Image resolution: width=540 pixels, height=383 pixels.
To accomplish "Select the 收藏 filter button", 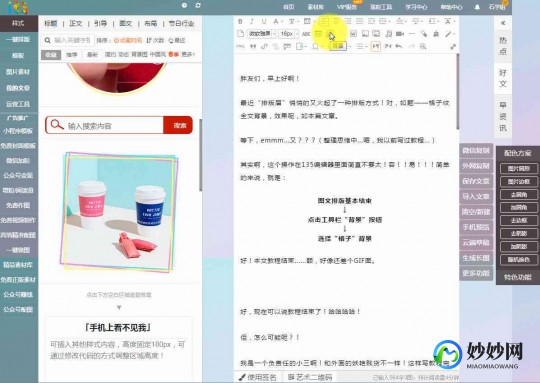I will [x=51, y=54].
